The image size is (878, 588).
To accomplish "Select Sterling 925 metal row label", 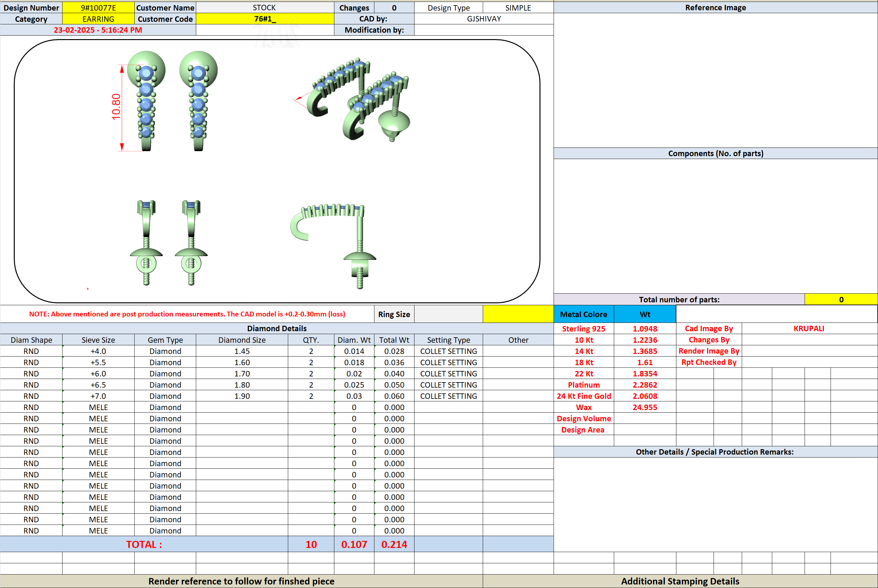I will [x=584, y=329].
